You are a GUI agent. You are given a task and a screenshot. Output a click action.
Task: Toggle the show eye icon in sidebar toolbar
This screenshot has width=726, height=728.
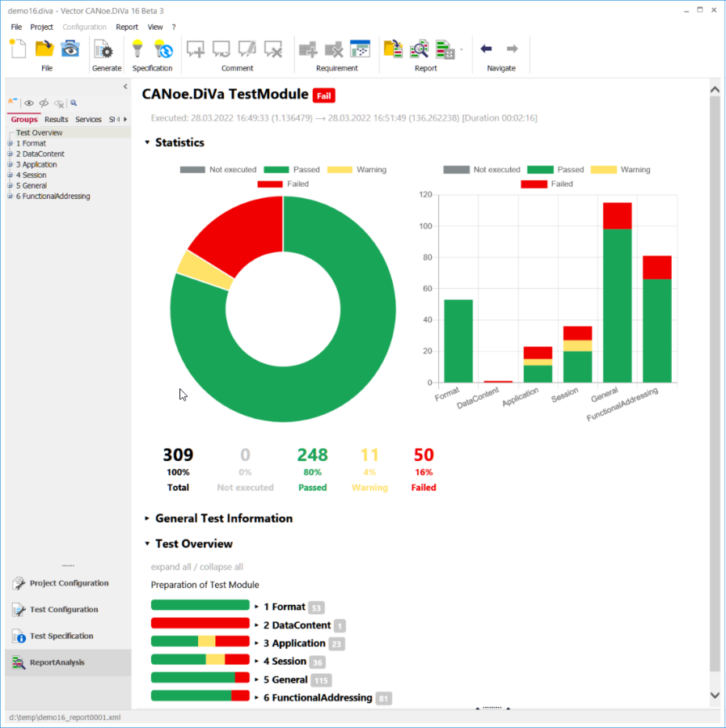[x=29, y=103]
